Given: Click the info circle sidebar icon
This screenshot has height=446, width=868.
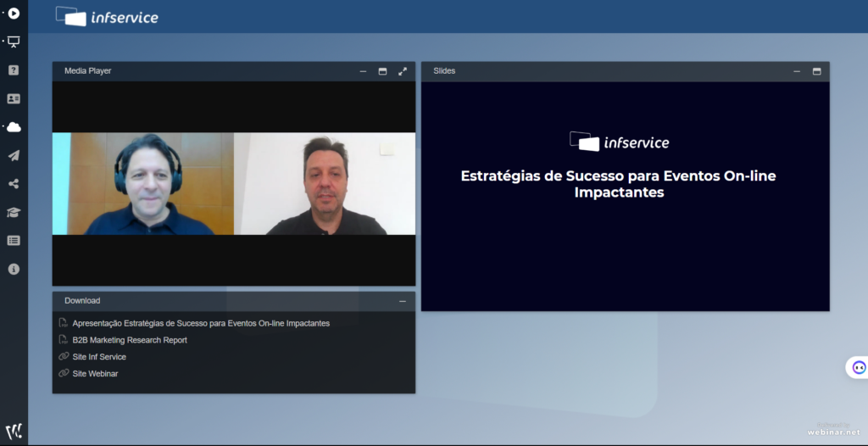Looking at the screenshot, I should coord(14,269).
